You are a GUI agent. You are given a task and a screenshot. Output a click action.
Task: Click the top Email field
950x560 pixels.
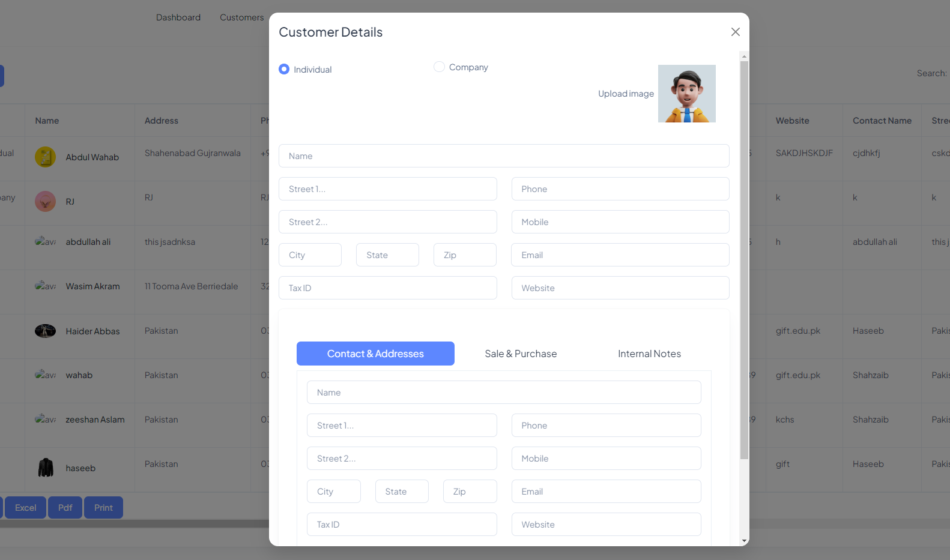point(620,255)
